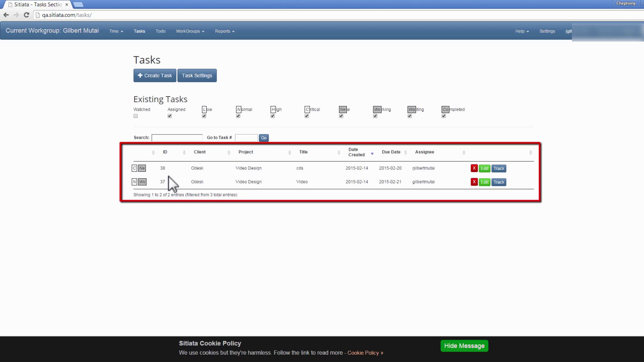644x362 pixels.
Task: Open the Tasks navigation item
Action: point(140,31)
